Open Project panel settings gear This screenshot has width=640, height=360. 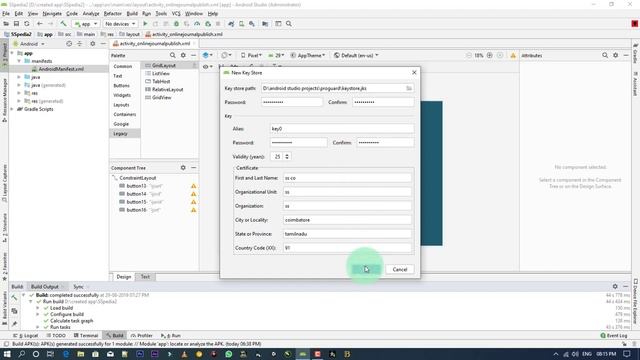93,44
